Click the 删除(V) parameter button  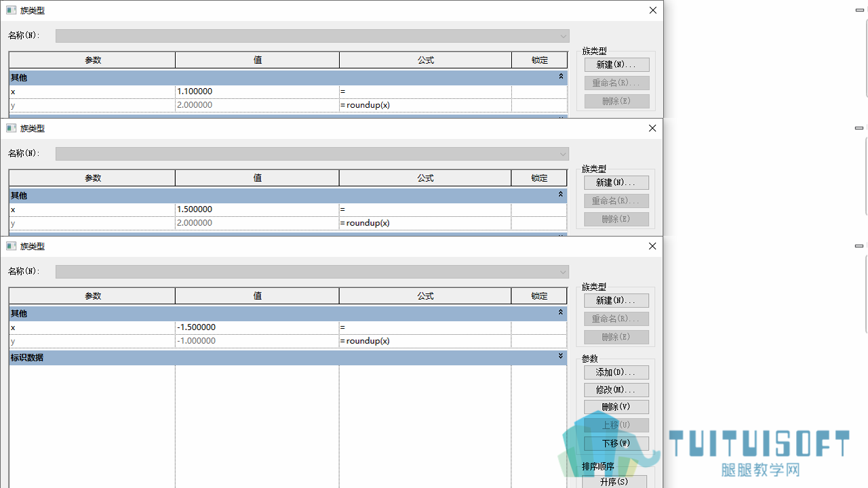616,407
